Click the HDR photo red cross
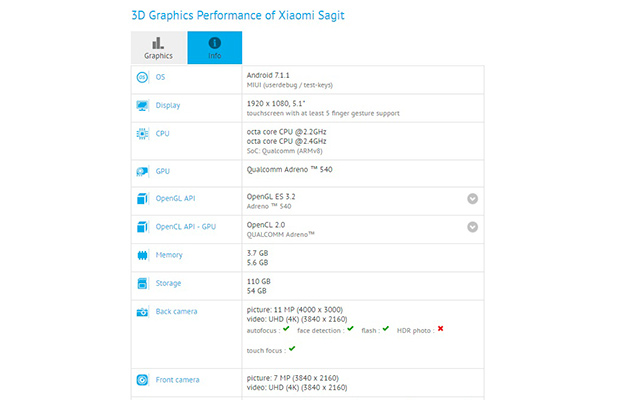 [440, 328]
